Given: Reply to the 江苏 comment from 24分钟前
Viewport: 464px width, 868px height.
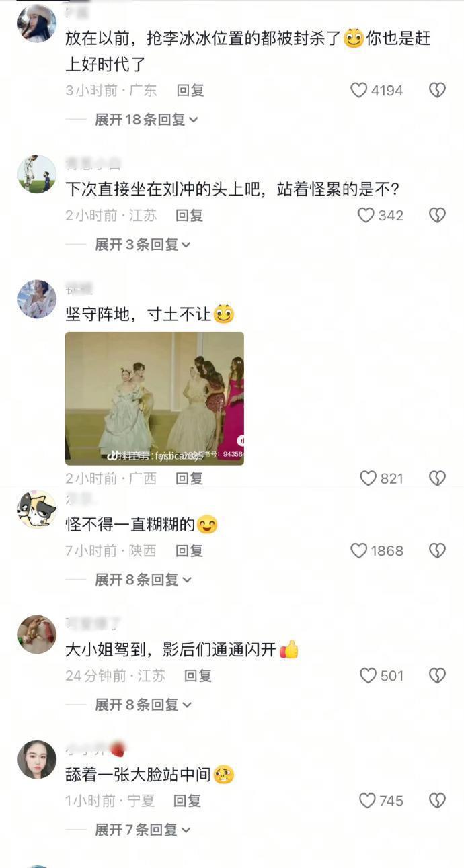Looking at the screenshot, I should (x=198, y=676).
